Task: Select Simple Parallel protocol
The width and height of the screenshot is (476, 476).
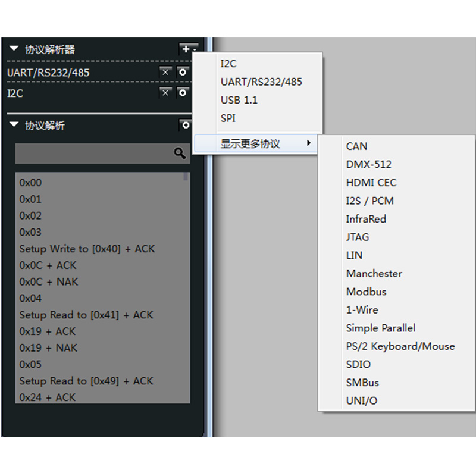Action: tap(396, 328)
